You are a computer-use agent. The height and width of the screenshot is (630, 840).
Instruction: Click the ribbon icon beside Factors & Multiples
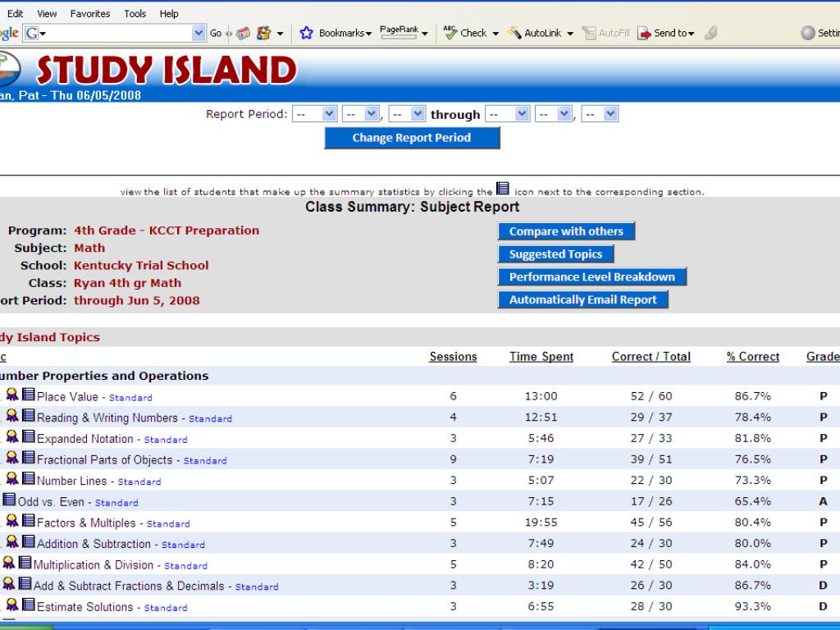coord(11,521)
